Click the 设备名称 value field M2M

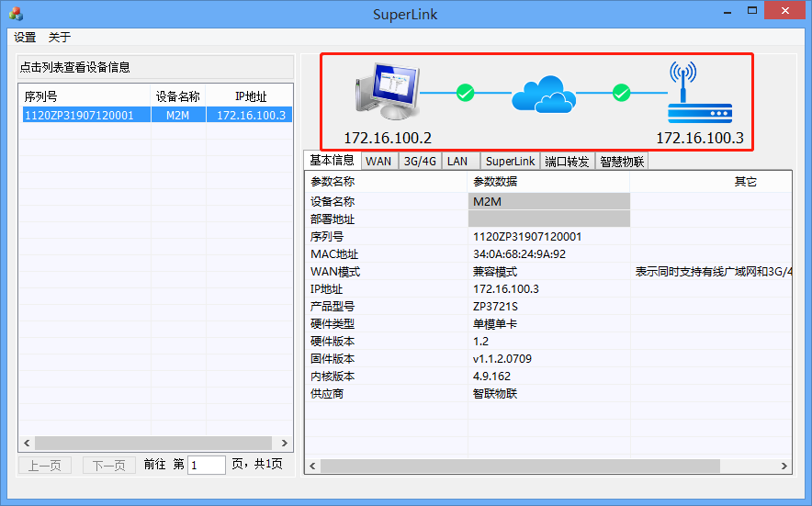tap(549, 201)
